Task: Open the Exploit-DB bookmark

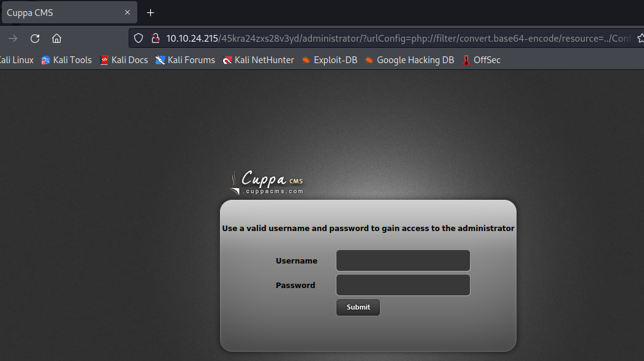Action: [330, 60]
